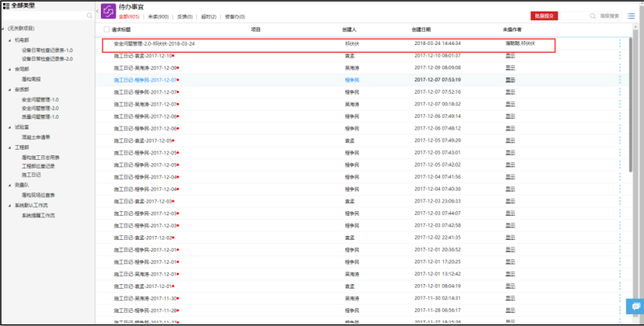Open three-dot menu for 2017-11-30 02:14:31 row
This screenshot has height=326, width=644.
[620, 299]
